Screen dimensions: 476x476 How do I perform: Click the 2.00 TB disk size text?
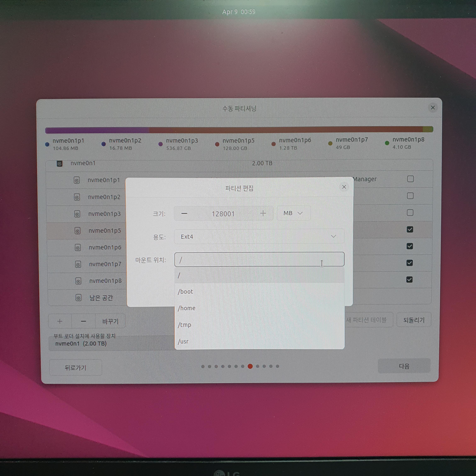coord(262,163)
